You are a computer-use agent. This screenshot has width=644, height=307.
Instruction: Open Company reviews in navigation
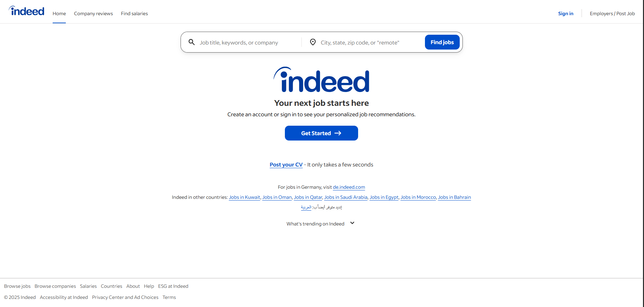tap(93, 13)
